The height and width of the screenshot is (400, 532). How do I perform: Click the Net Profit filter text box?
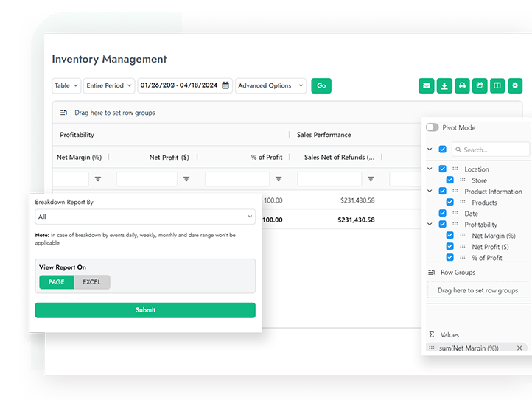(147, 179)
